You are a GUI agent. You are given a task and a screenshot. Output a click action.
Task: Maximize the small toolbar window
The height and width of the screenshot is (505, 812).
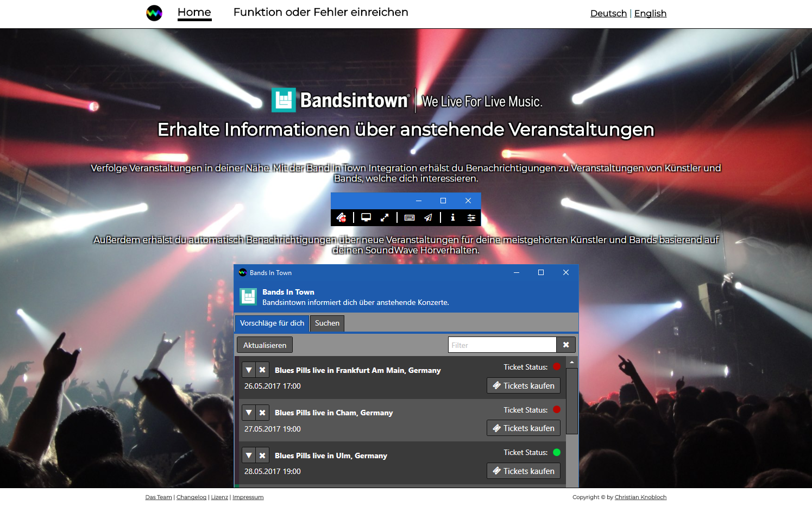pyautogui.click(x=443, y=201)
